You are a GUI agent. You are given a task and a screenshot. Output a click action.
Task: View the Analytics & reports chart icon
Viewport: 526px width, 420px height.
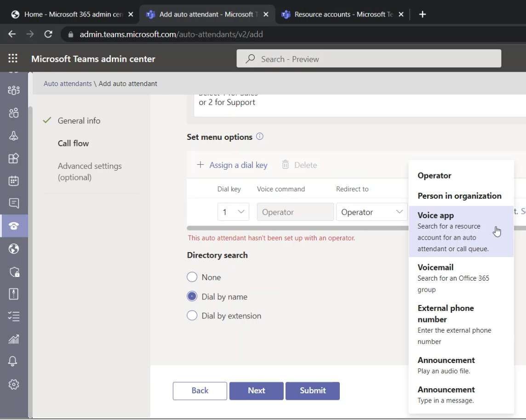[x=14, y=339]
